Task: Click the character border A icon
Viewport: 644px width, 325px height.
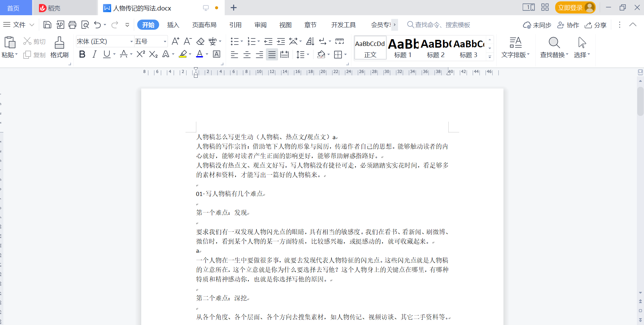Action: [217, 54]
